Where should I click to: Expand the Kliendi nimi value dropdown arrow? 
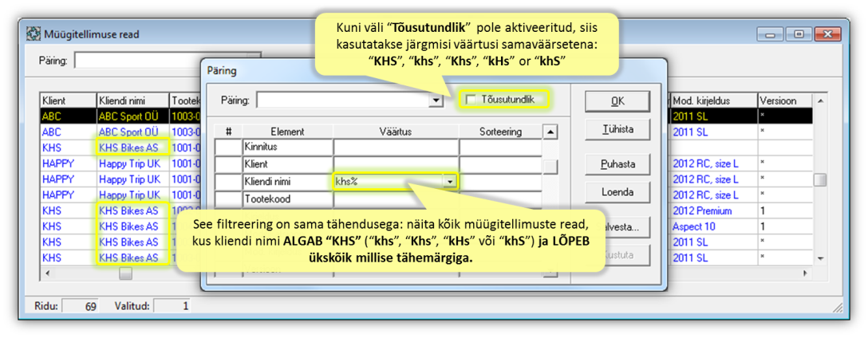coord(452,181)
